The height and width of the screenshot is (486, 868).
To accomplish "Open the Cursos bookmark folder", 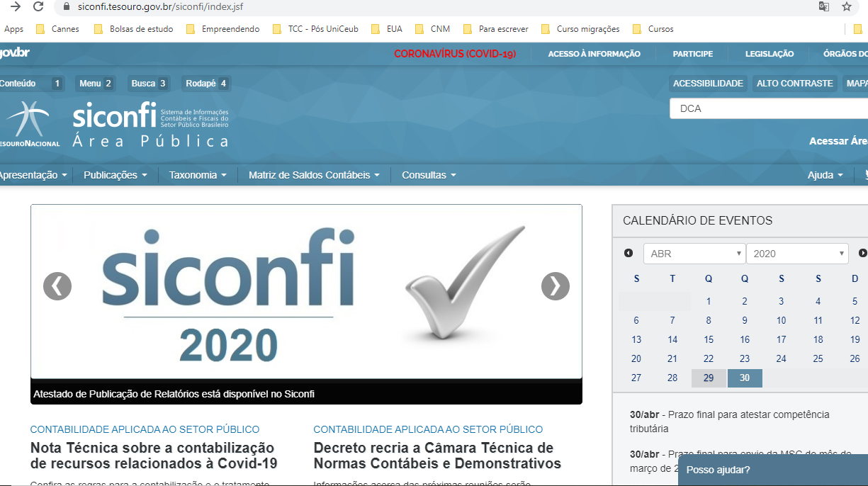I will pos(653,29).
